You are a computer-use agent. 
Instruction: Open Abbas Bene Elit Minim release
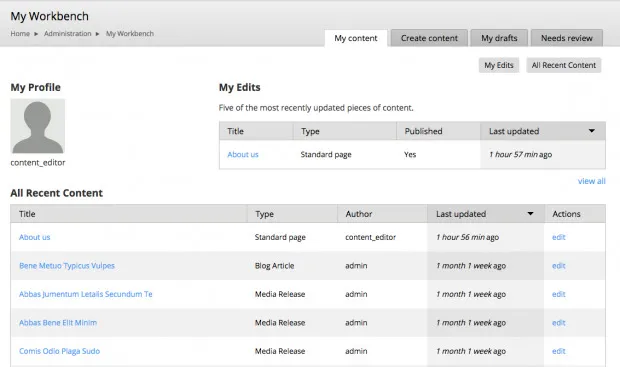coord(58,323)
